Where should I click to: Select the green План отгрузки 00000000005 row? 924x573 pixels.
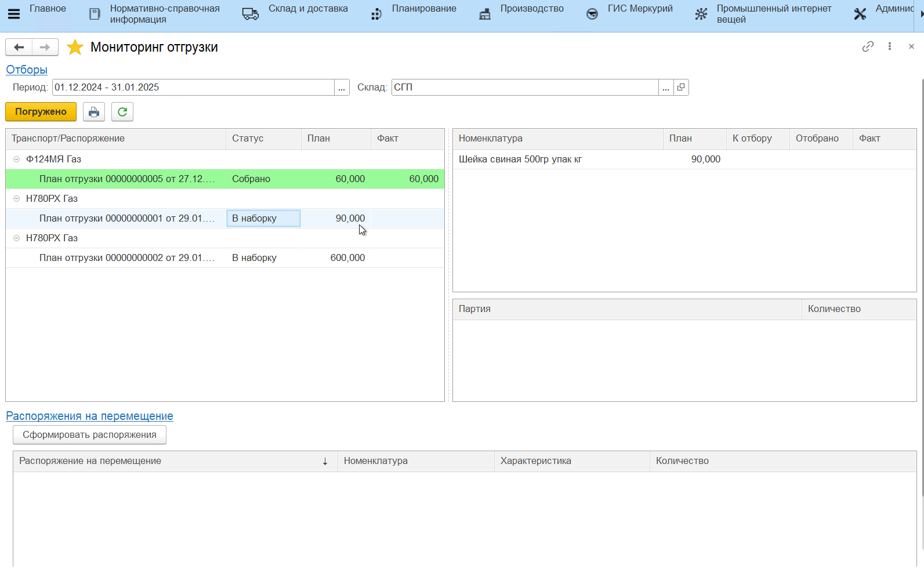click(x=127, y=179)
